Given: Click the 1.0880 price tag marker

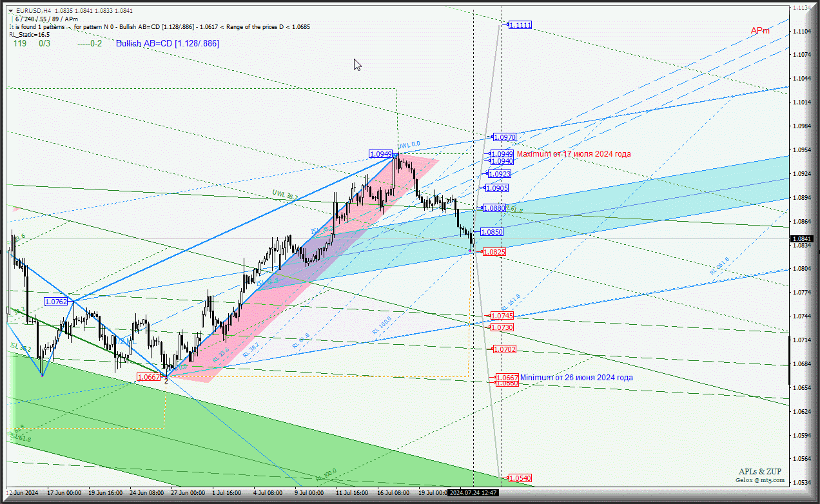Looking at the screenshot, I should click(x=494, y=208).
